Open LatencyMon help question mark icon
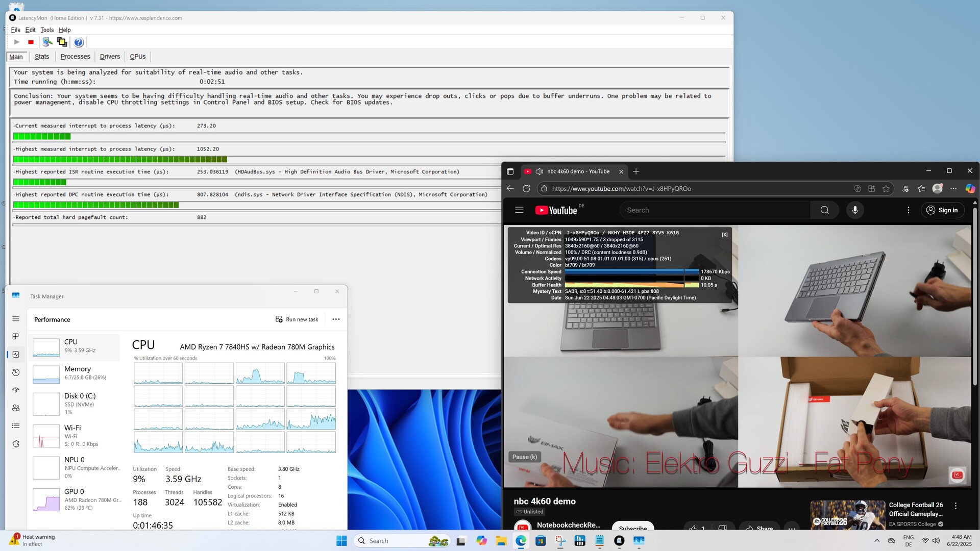Viewport: 980px width, 551px height. point(79,42)
